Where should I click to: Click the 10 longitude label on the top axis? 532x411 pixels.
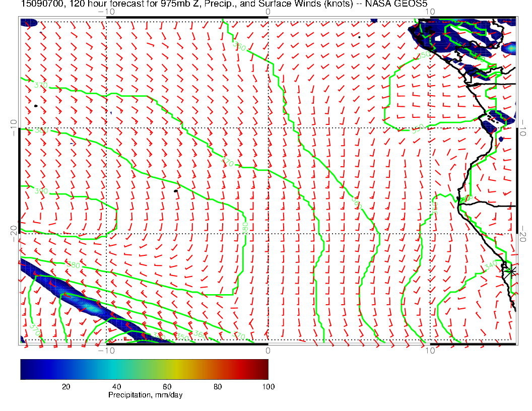tap(429, 11)
